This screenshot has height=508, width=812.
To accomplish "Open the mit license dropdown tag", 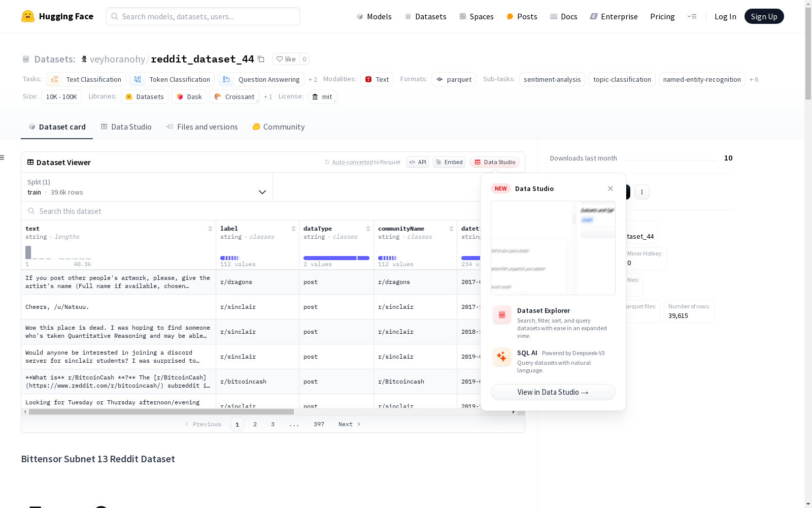I will pos(322,97).
